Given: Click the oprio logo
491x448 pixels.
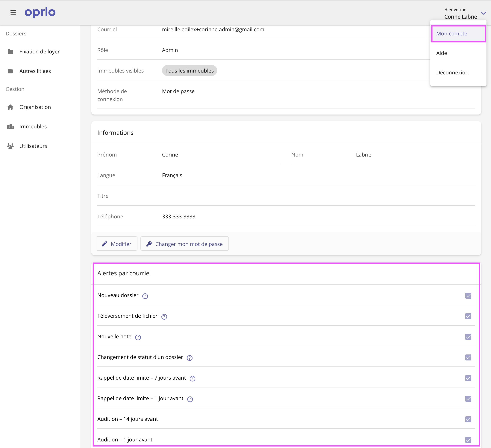Looking at the screenshot, I should pyautogui.click(x=40, y=12).
